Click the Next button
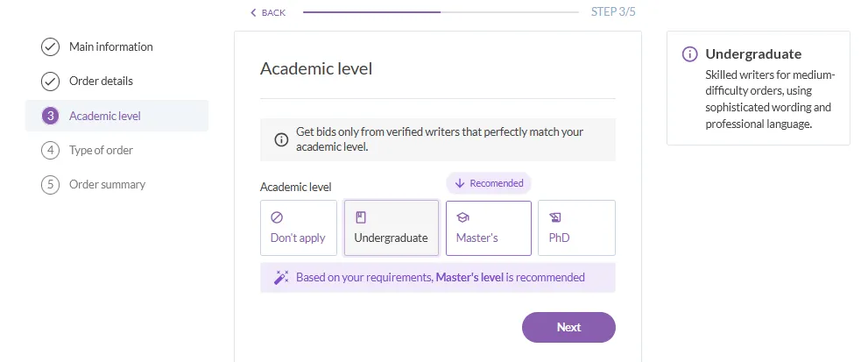868x362 pixels. tap(568, 327)
